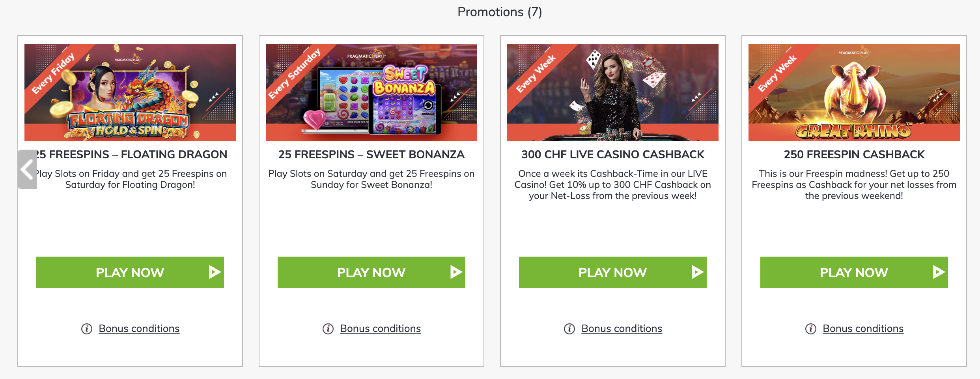This screenshot has height=379, width=980.
Task: Click the arrow icon inside Floating Dragon's Play Now button
Action: click(x=214, y=272)
